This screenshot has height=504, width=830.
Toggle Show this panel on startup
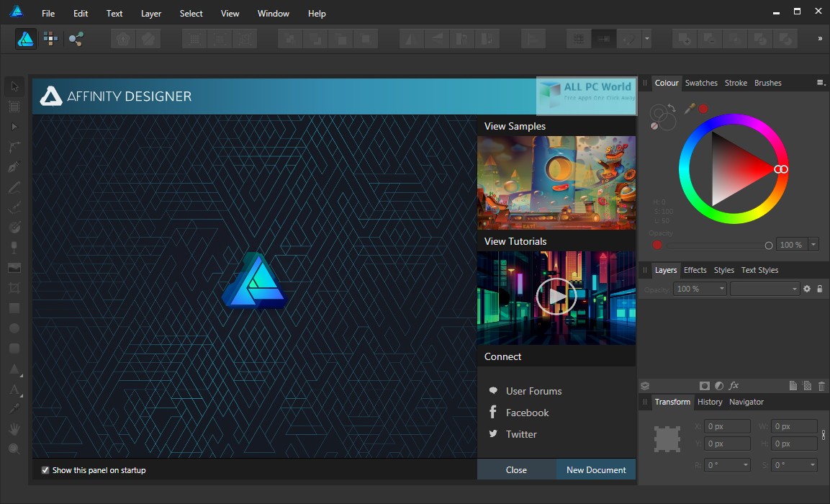tap(45, 470)
